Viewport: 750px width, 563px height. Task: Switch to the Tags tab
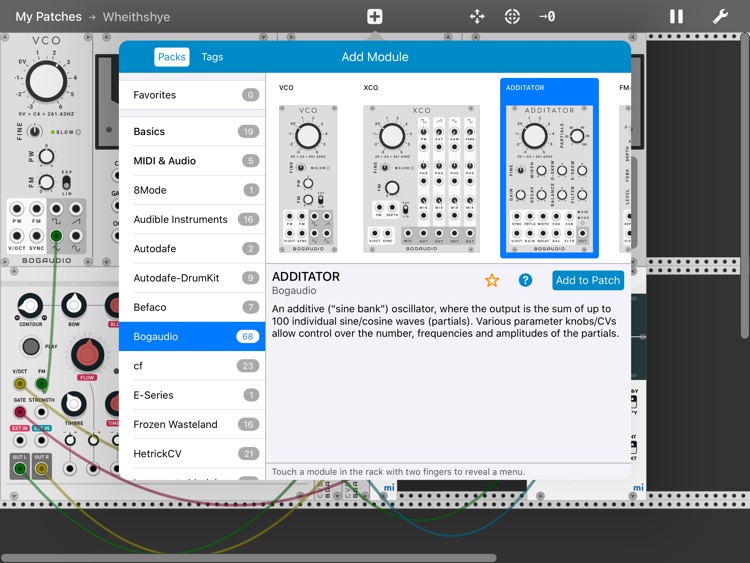(212, 57)
